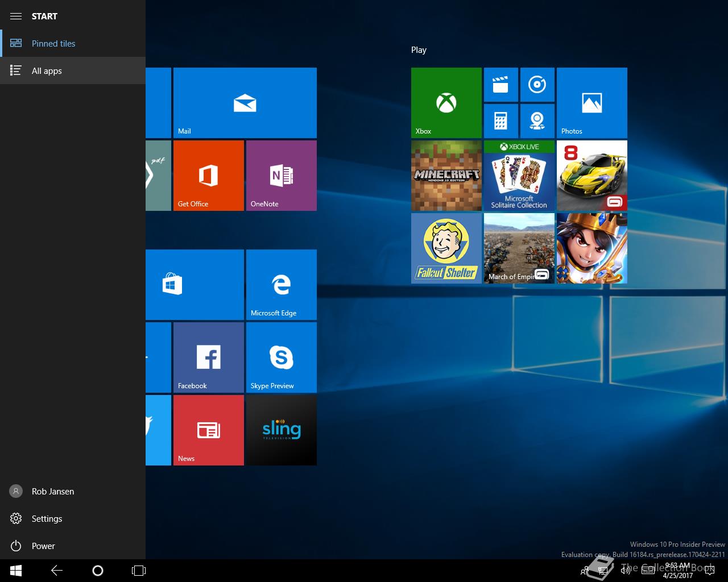Click the taskbar Back arrow

(57, 571)
